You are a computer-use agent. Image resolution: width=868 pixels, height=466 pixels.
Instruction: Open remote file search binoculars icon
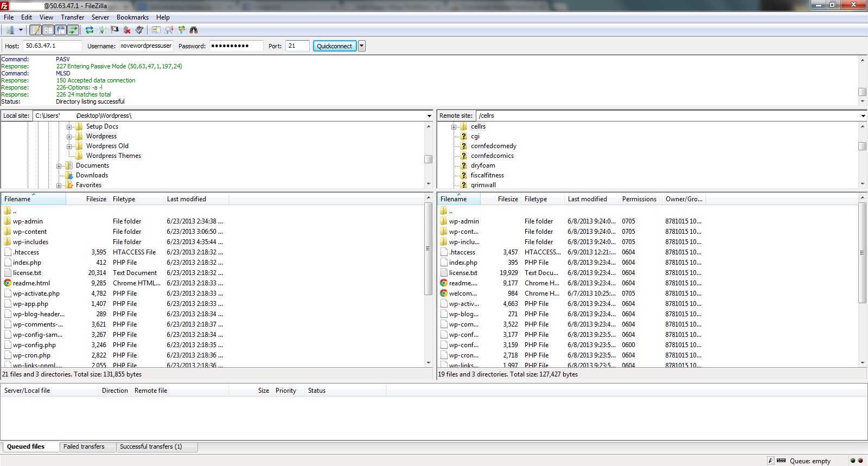194,30
